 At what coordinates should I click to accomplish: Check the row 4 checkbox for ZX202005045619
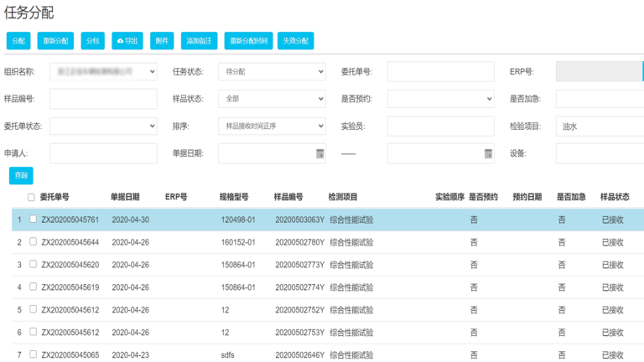[34, 287]
